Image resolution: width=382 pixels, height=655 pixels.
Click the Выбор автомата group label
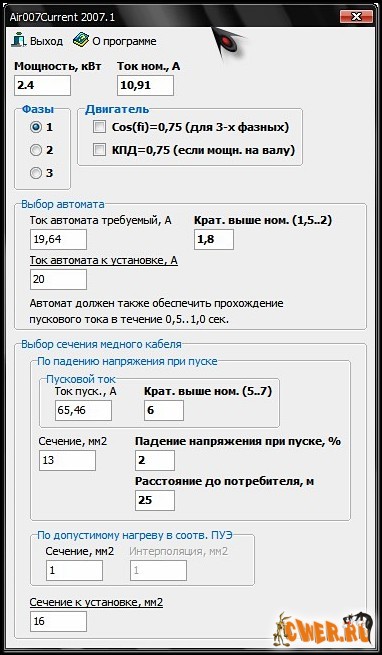click(x=63, y=205)
